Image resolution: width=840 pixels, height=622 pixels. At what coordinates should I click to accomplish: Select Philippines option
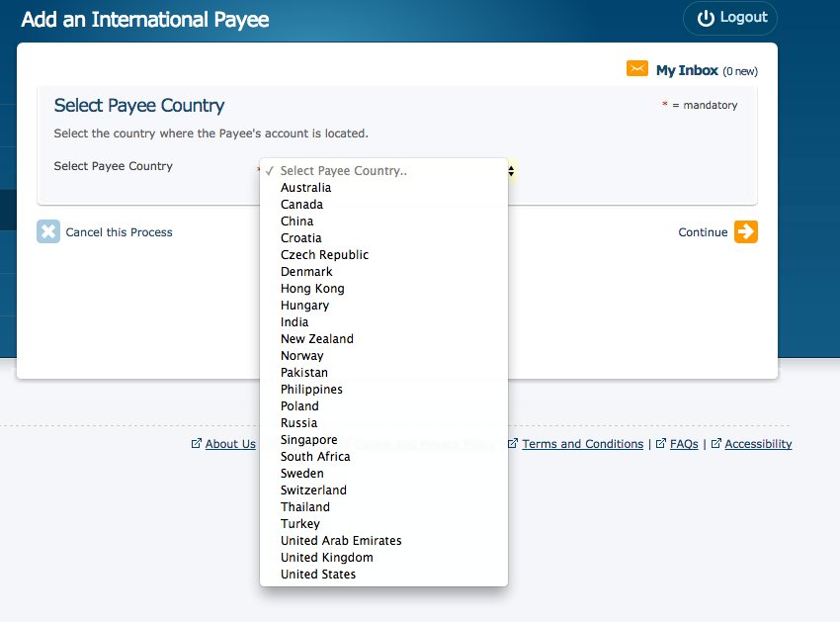point(383,390)
